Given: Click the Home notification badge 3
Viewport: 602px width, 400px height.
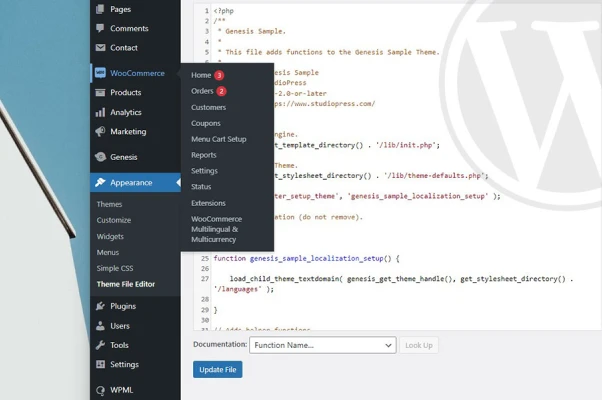Looking at the screenshot, I should coord(219,75).
